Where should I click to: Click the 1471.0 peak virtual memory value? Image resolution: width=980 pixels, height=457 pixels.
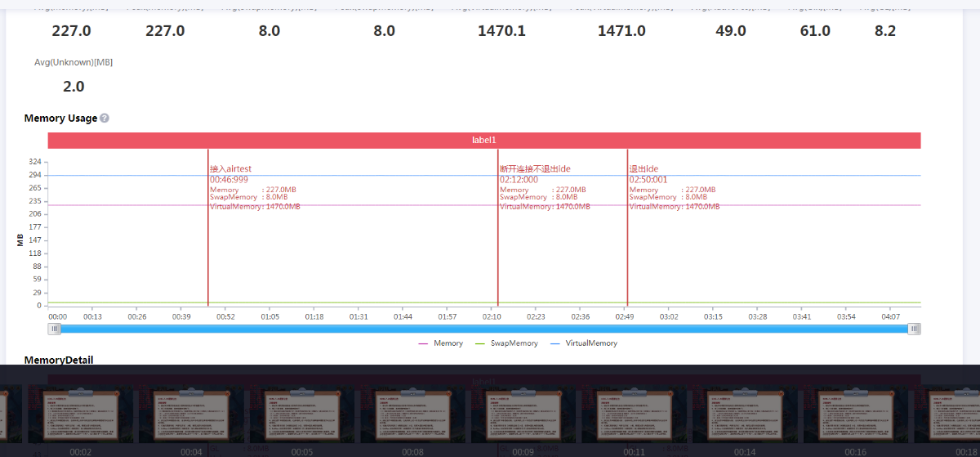(x=621, y=31)
